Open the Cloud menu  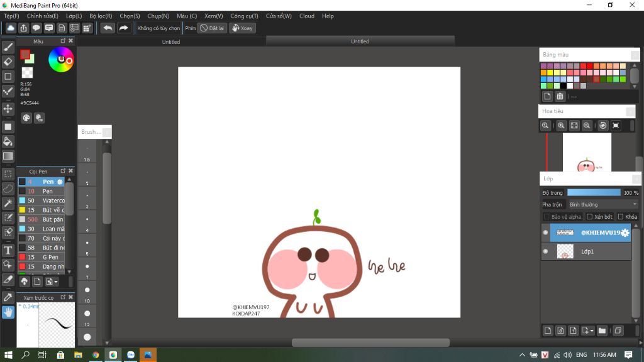point(307,16)
